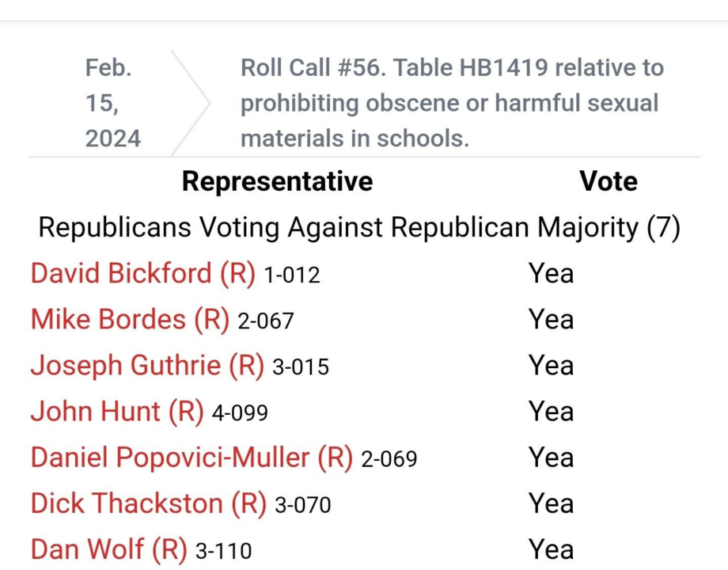
Task: Open David Bickford's representative page
Action: tap(143, 274)
